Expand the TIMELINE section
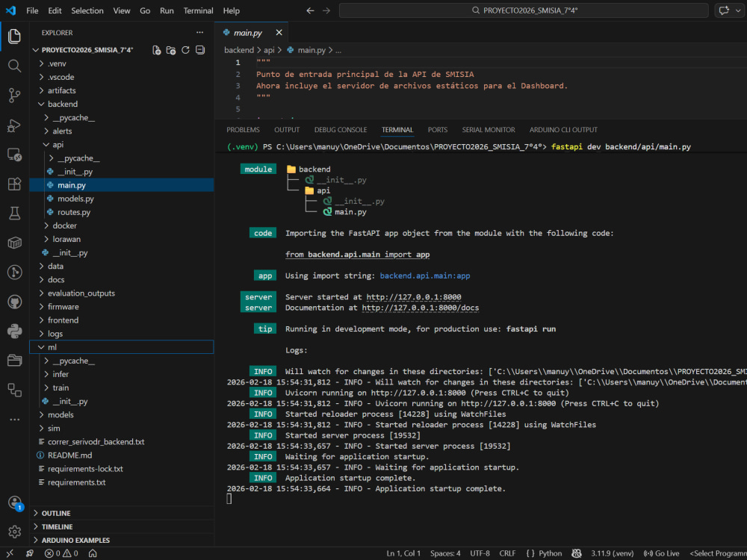This screenshot has height=560, width=747. [122, 526]
